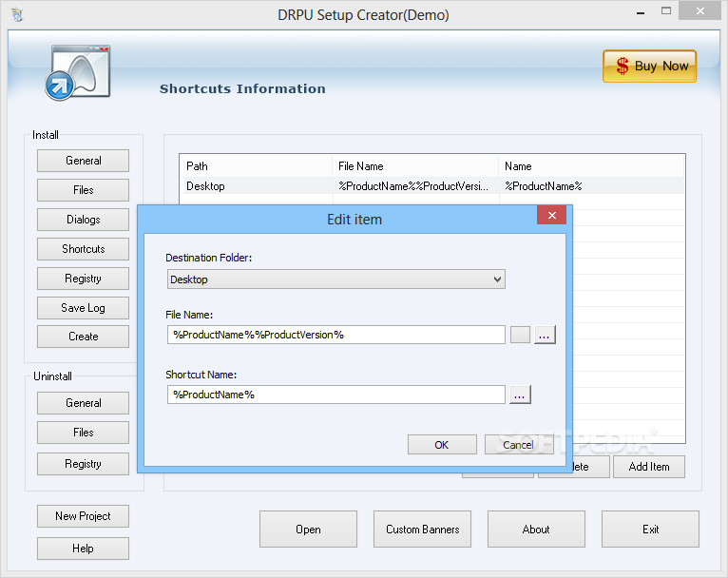Open Install Files section

click(x=83, y=190)
